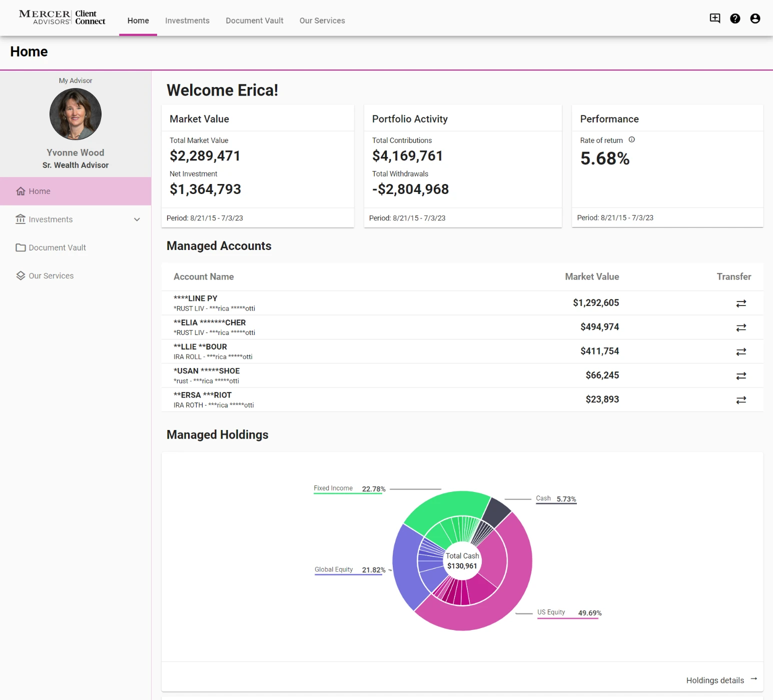Open the help question mark icon
The height and width of the screenshot is (700, 773).
coord(735,18)
